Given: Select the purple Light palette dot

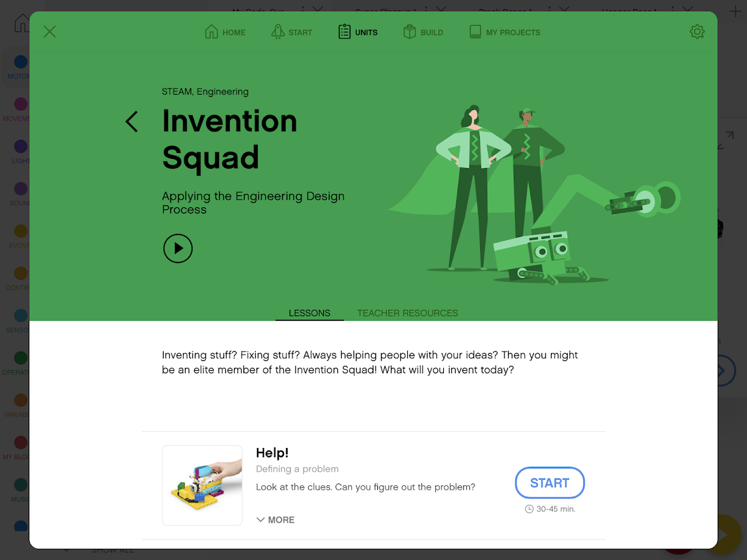Looking at the screenshot, I should [21, 146].
